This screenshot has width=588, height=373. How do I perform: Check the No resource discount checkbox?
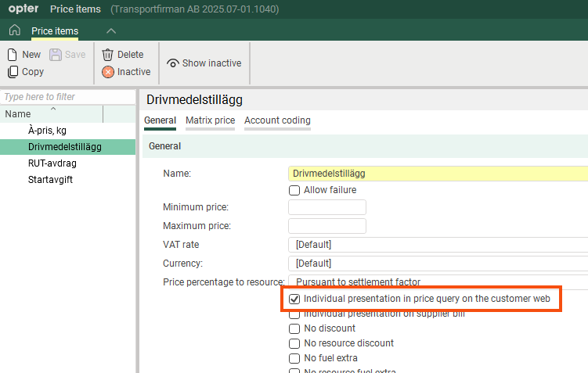294,343
